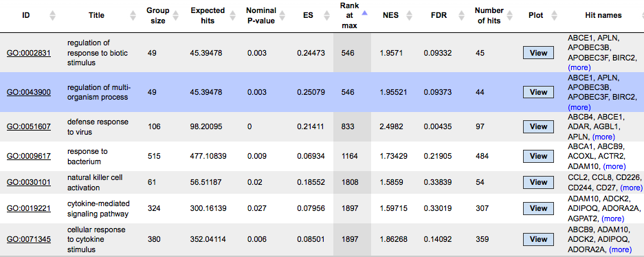Select group size value 324
644x257 pixels.
coord(154,209)
